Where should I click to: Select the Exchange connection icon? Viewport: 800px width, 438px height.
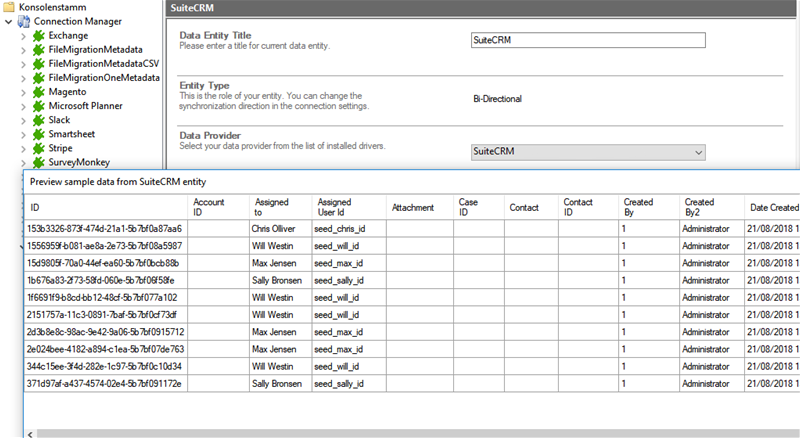click(x=38, y=35)
